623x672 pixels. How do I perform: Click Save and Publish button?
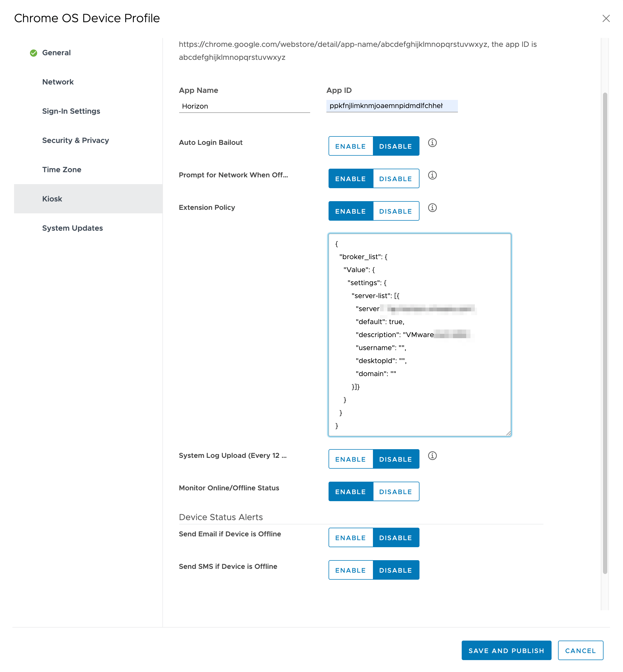[506, 650]
